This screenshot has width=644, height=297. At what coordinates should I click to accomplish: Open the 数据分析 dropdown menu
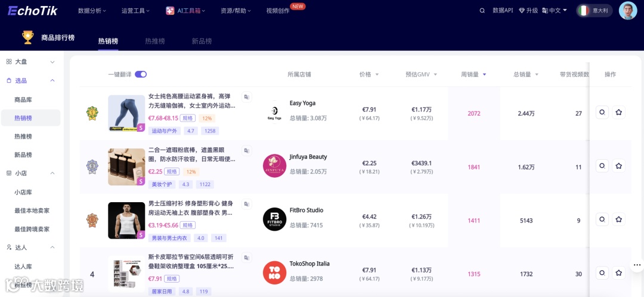pyautogui.click(x=92, y=11)
